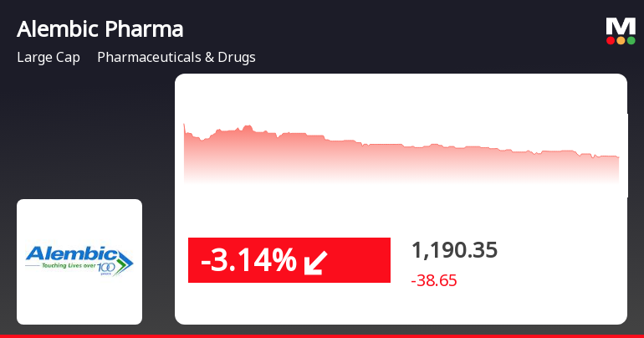The image size is (644, 338).
Task: Select the Large Cap label
Action: click(48, 58)
